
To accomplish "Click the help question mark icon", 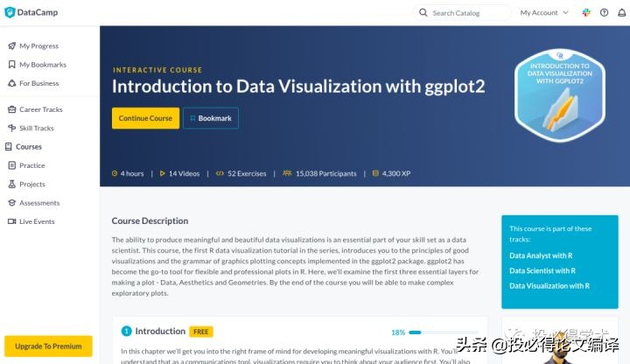I will pos(604,13).
